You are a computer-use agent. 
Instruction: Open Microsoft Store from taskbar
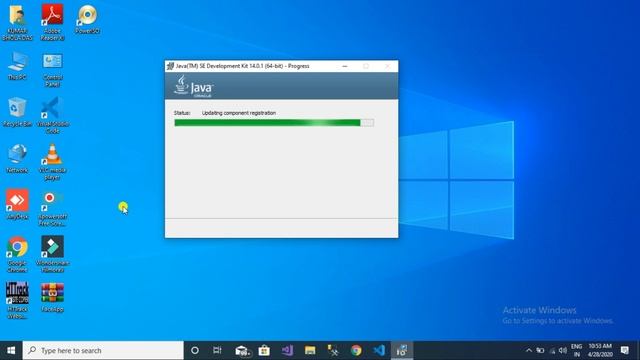point(264,350)
